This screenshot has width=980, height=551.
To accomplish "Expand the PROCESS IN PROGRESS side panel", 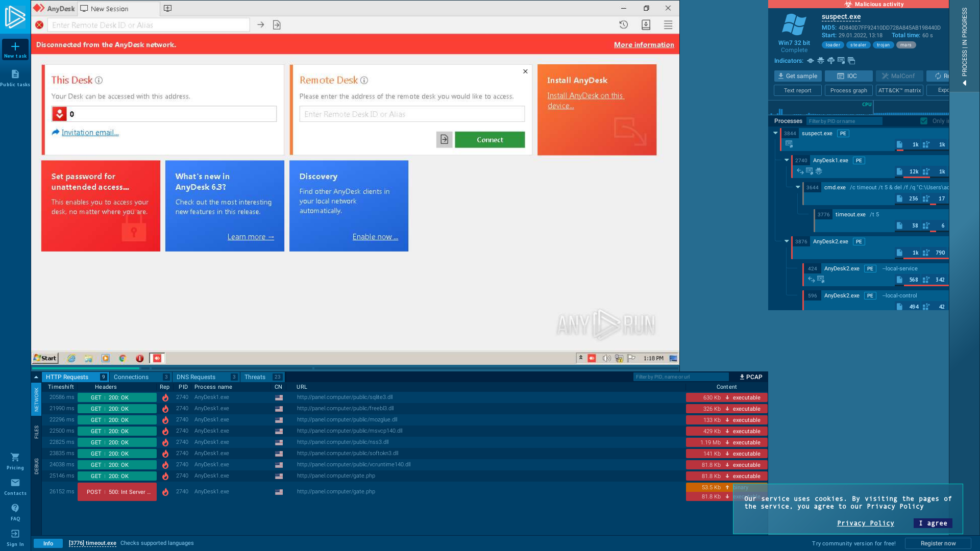I will coord(964,46).
